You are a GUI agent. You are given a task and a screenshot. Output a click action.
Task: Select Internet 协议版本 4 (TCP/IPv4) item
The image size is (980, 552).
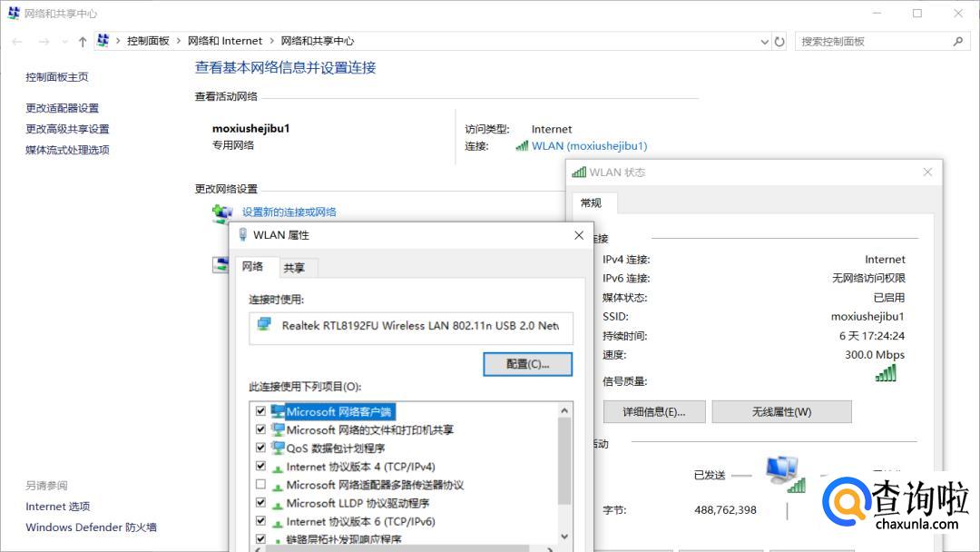tap(360, 467)
